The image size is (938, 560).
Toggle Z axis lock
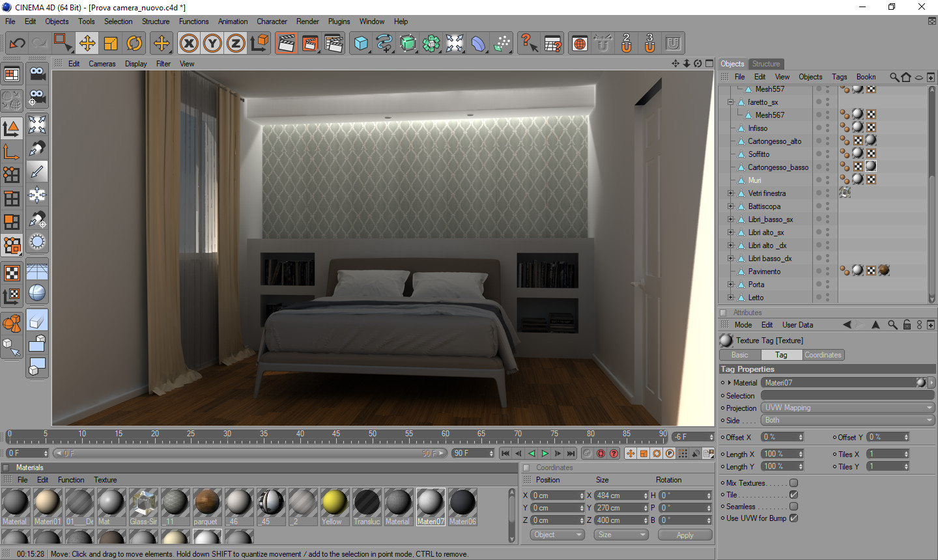pos(236,44)
